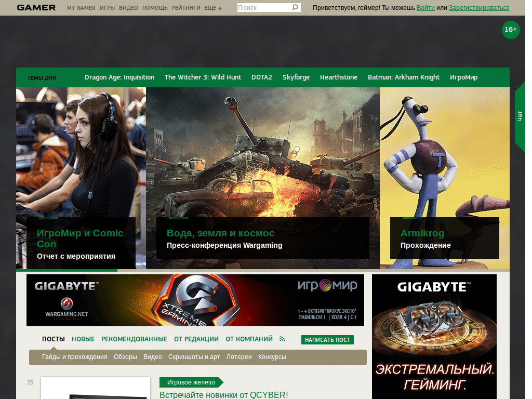The width and height of the screenshot is (532, 399).
Task: Open РЕЙТИНГИ menu item
Action: point(186,8)
